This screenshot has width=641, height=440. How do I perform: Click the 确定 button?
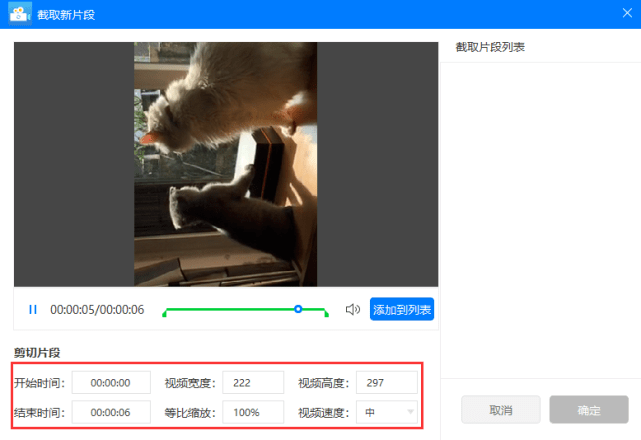click(x=589, y=410)
